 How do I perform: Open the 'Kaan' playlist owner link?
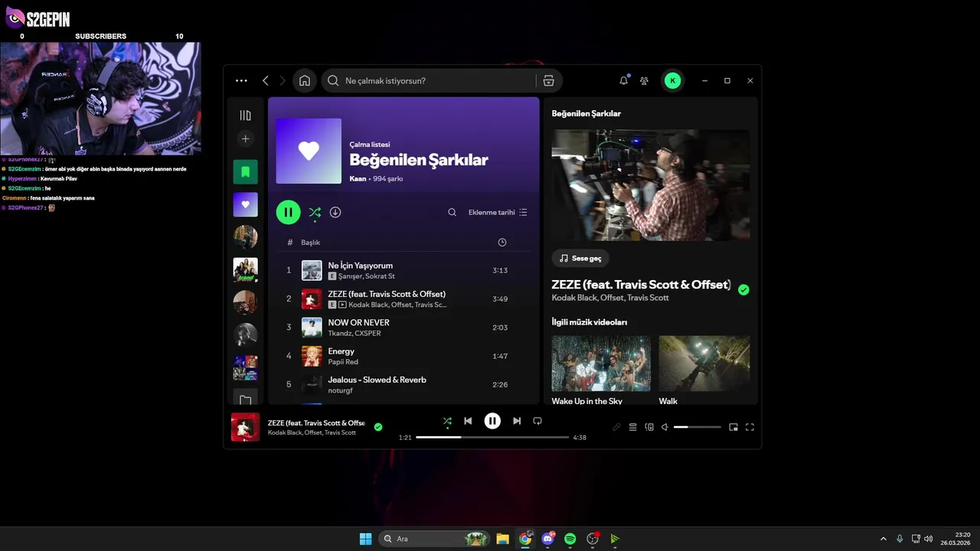[x=358, y=178]
